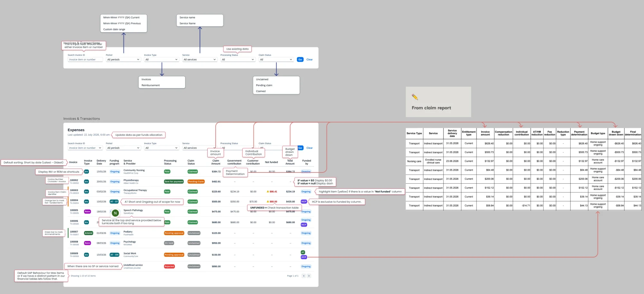
Task: Expand the Search Invoice ID chevron in the Expenses panel
Action: [x=100, y=148]
